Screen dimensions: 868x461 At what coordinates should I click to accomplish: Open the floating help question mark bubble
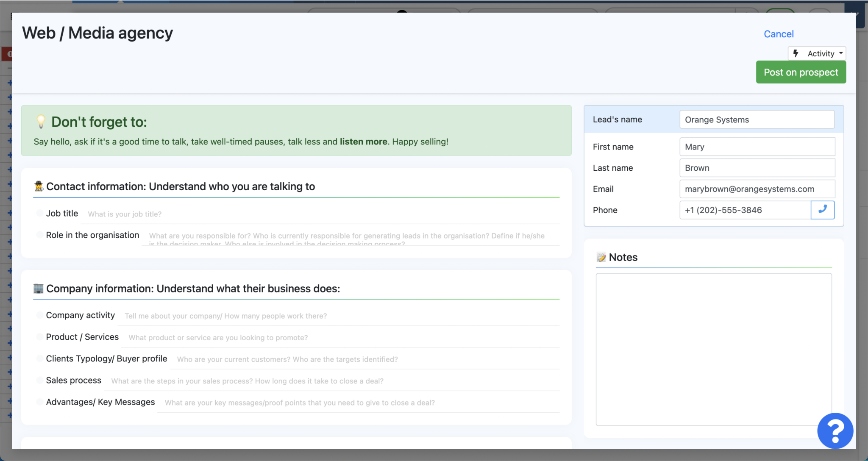pos(835,431)
